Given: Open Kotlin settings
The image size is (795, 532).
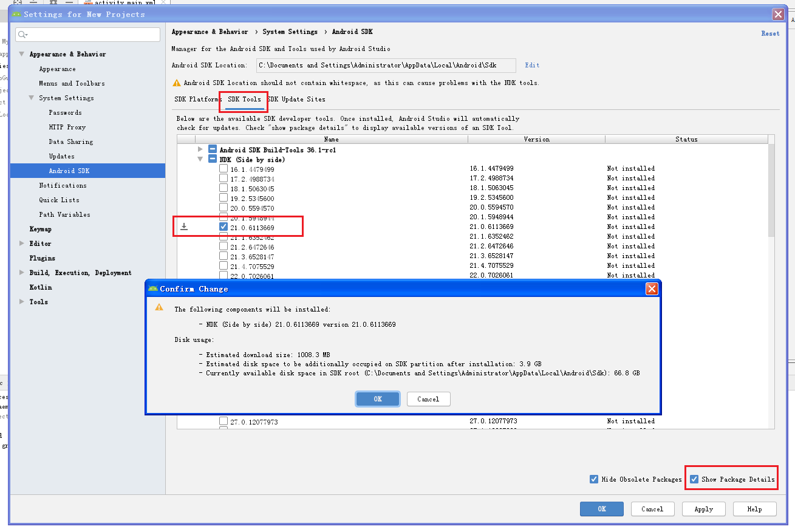Looking at the screenshot, I should (41, 287).
